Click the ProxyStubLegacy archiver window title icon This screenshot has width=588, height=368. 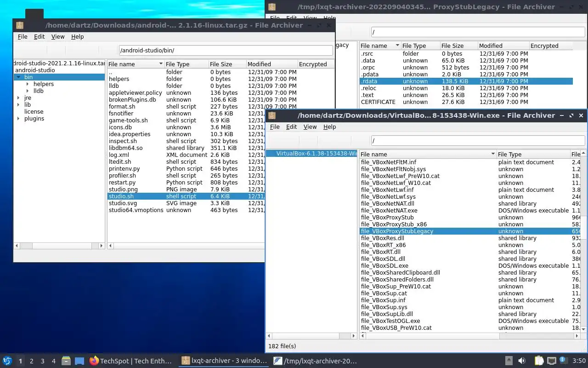pos(272,7)
